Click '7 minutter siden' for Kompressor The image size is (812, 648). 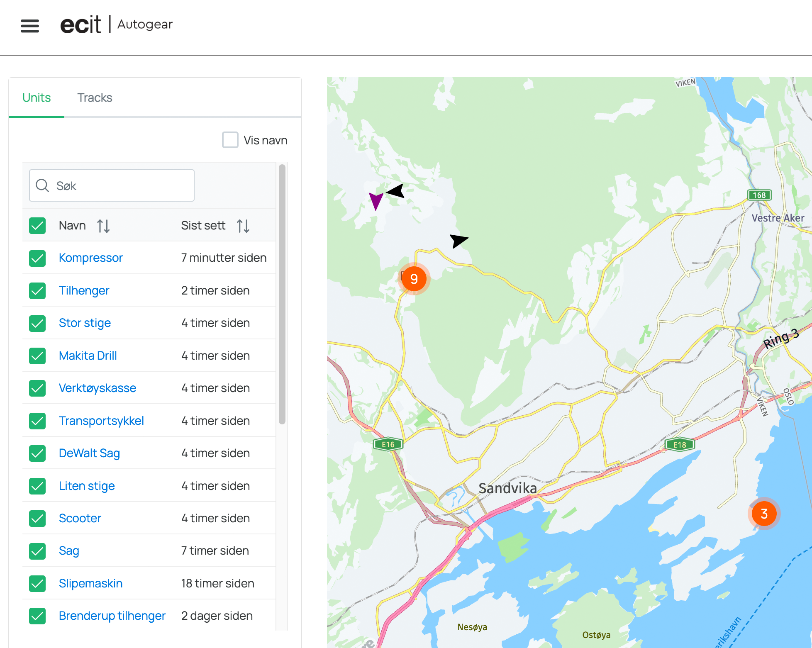click(x=224, y=258)
